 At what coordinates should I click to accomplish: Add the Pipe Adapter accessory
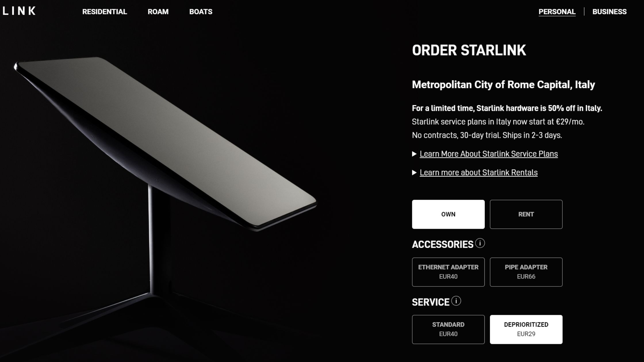click(x=526, y=272)
